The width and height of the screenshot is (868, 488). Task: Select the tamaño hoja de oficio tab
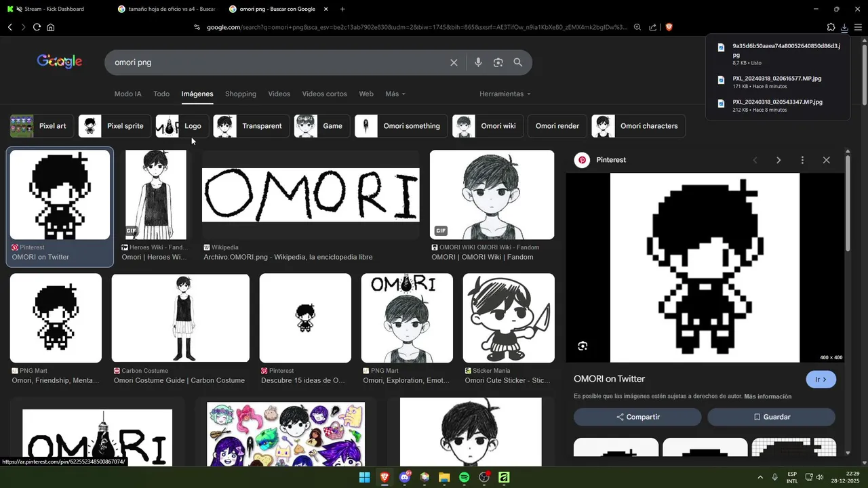pos(167,9)
